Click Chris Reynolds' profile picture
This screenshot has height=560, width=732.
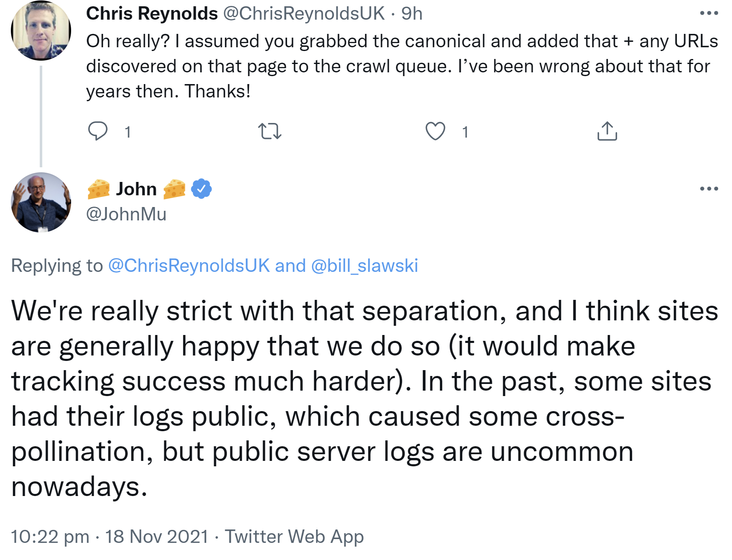coord(41,31)
